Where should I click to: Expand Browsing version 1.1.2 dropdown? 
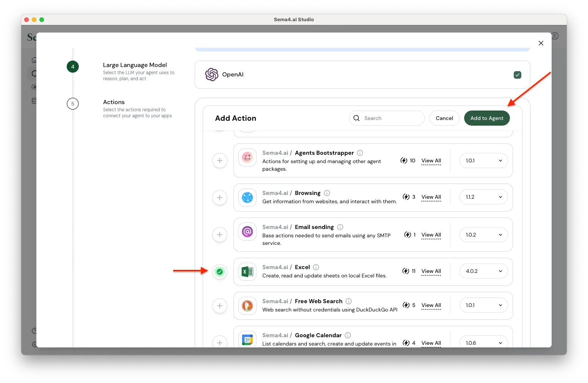click(x=483, y=197)
